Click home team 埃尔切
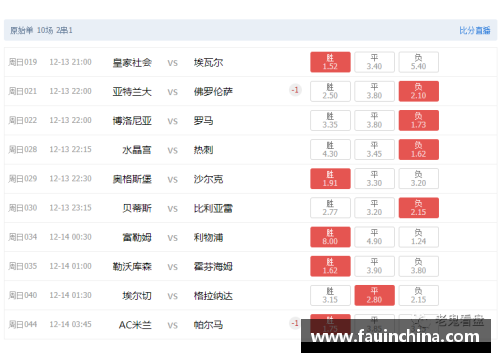This screenshot has height=362, width=500. [x=137, y=296]
